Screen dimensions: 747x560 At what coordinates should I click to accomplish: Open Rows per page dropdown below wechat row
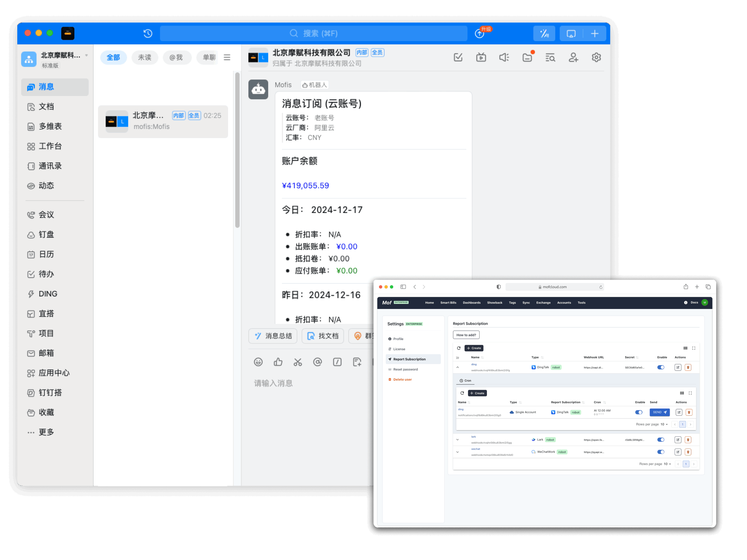click(667, 464)
